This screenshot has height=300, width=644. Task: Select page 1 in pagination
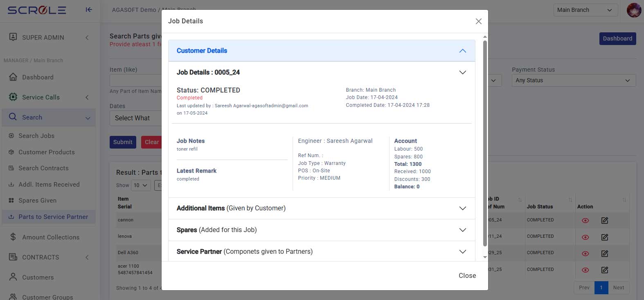[x=601, y=288]
